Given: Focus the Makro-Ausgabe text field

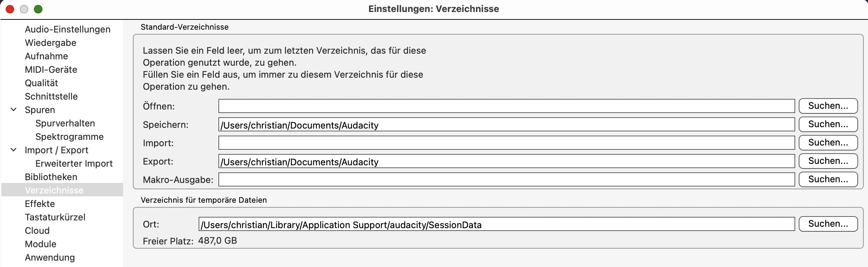Looking at the screenshot, I should (x=506, y=179).
